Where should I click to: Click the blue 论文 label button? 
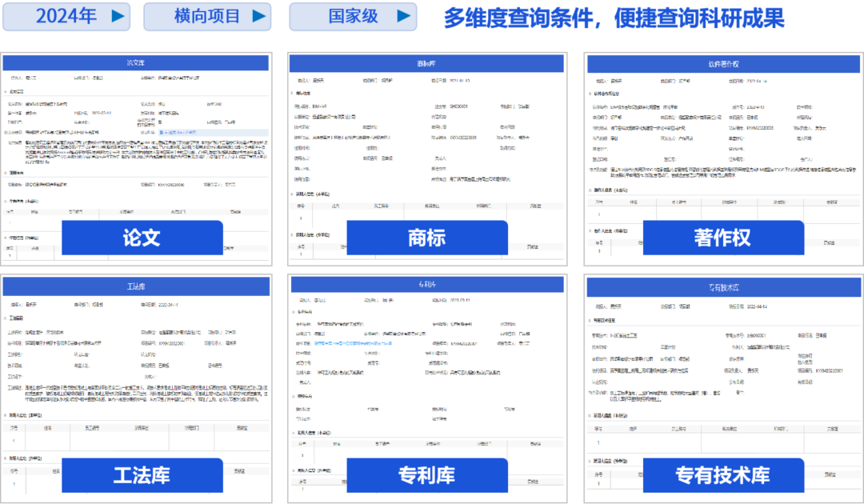click(x=142, y=238)
